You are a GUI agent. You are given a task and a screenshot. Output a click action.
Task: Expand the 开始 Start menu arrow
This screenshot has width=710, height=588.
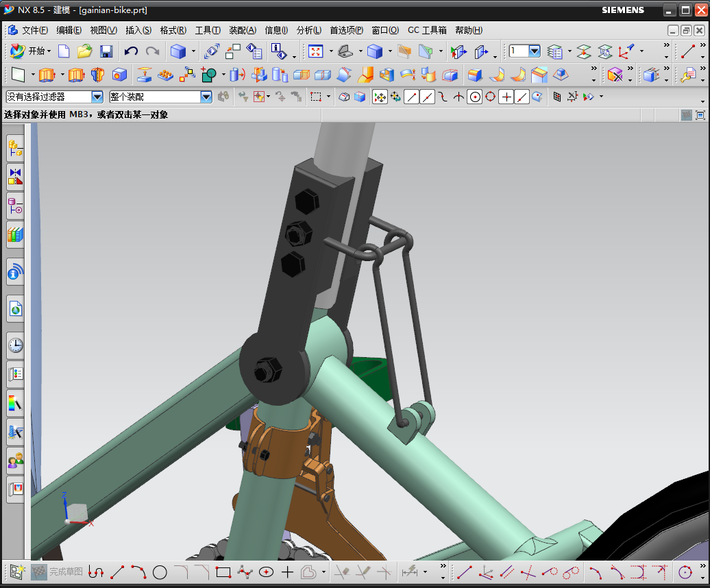(49, 51)
